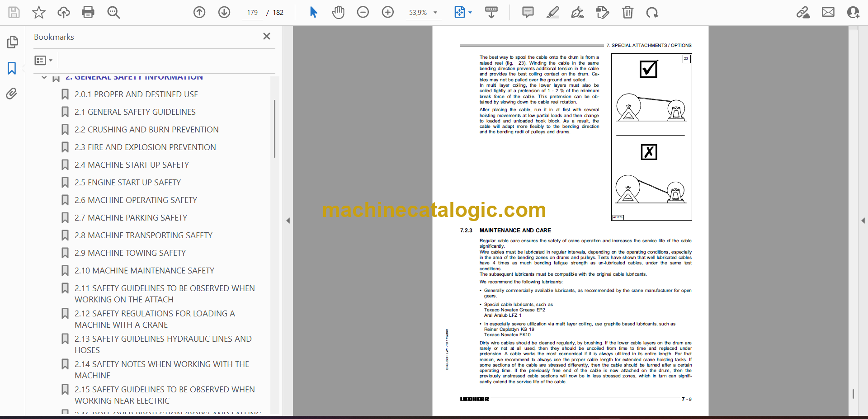The width and height of the screenshot is (868, 419).
Task: Open bookmark 2.0.1 PROPER AND DESTINED USE
Action: (x=136, y=94)
